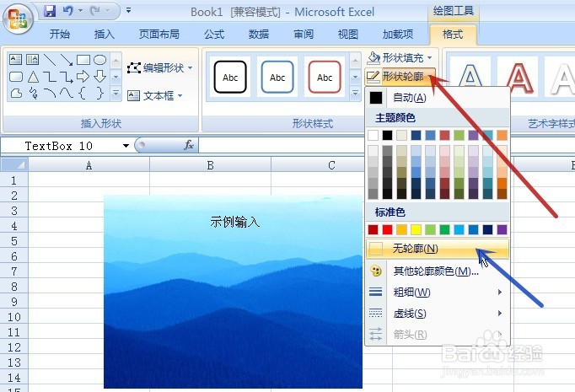Go to the 数据 ribbon tab
Viewport: 575px width, 392px height.
click(x=259, y=34)
